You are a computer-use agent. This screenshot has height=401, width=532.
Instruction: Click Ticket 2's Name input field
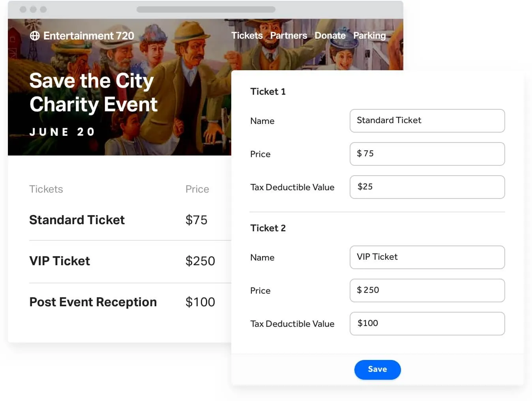427,257
